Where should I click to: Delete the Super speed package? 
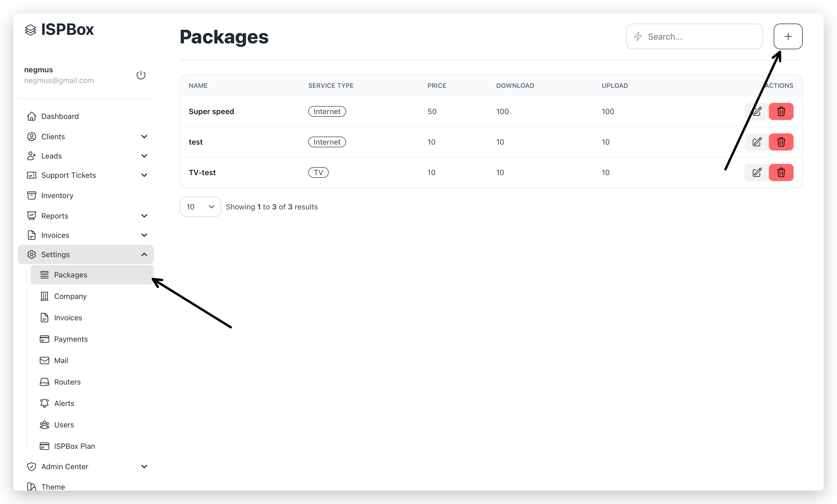coord(781,111)
